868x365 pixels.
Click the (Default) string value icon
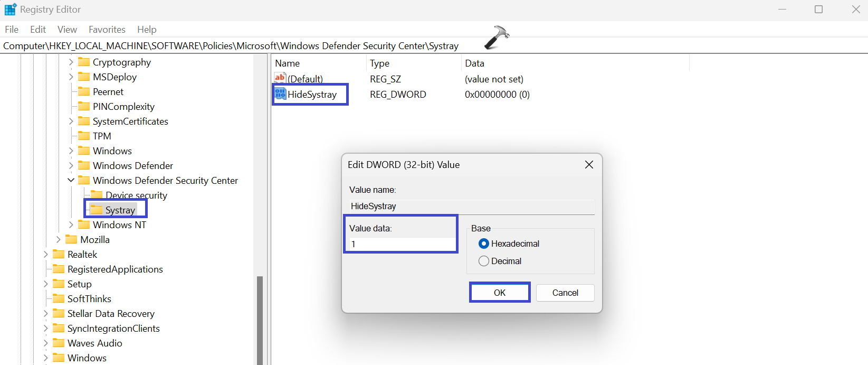[x=280, y=78]
